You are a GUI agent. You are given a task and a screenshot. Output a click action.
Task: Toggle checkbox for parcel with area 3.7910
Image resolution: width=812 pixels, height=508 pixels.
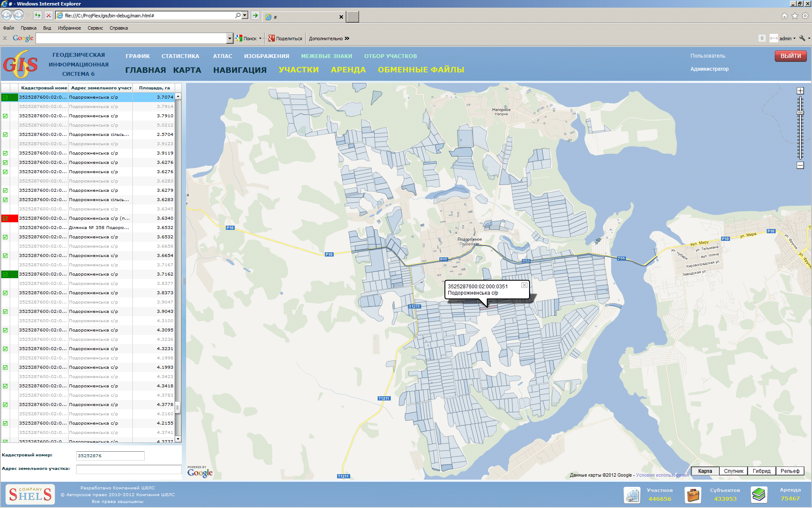pos(5,116)
